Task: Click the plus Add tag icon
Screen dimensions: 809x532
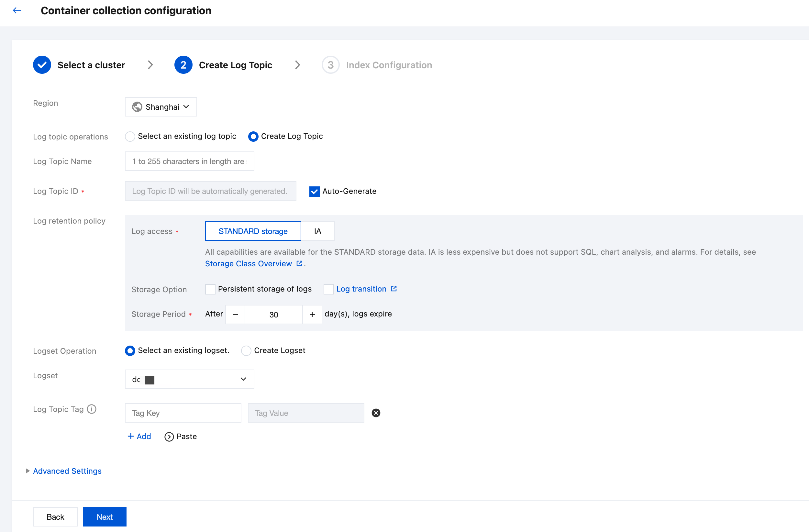Action: pyautogui.click(x=130, y=436)
